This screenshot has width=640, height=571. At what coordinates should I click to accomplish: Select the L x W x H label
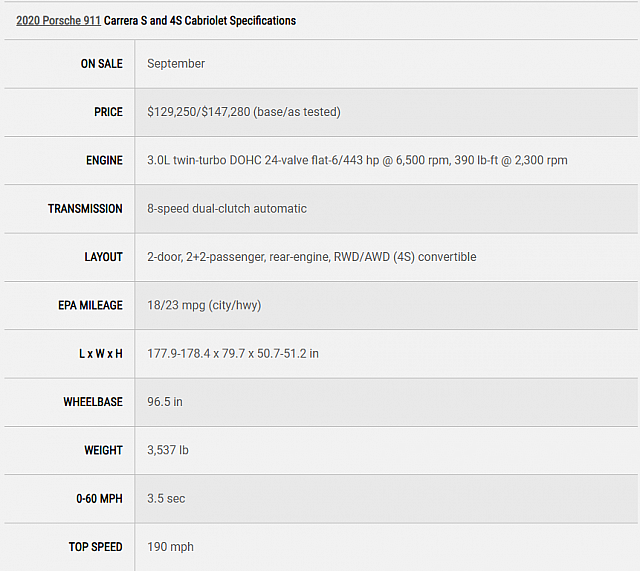tap(101, 353)
